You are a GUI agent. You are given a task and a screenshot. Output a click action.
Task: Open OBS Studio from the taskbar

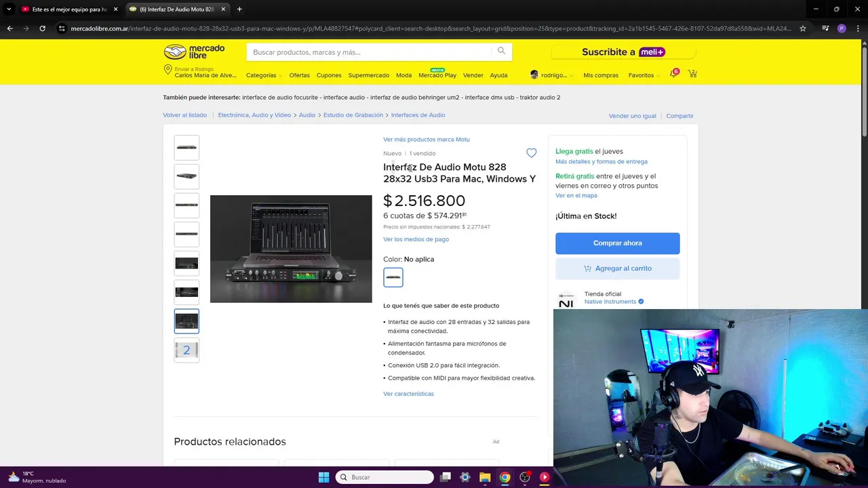[x=525, y=477]
